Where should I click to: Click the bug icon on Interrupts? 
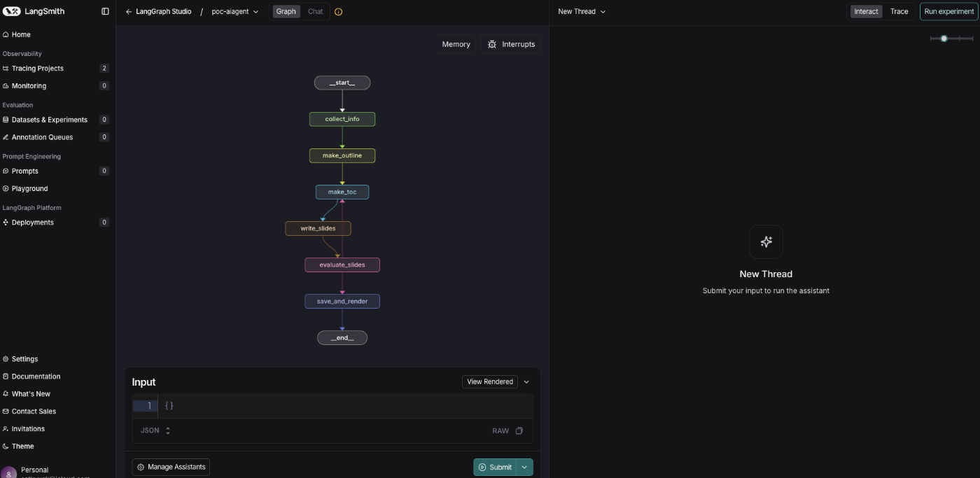[492, 44]
